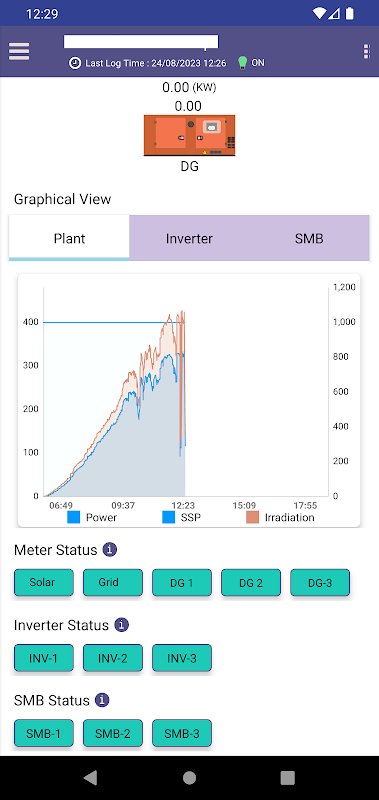Image resolution: width=379 pixels, height=800 pixels.
Task: Select the Plant tab
Action: (69, 238)
